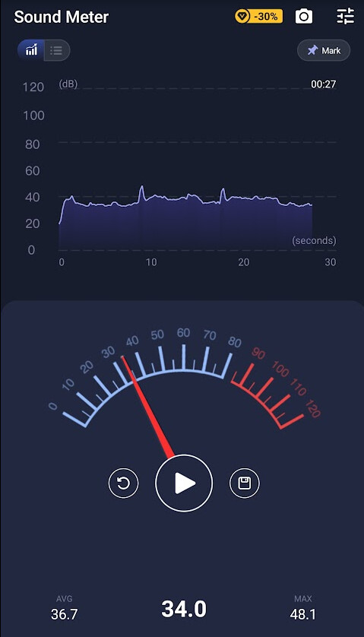Tap the red 100 label on gauge
This screenshot has height=637, width=364.
tap(280, 369)
